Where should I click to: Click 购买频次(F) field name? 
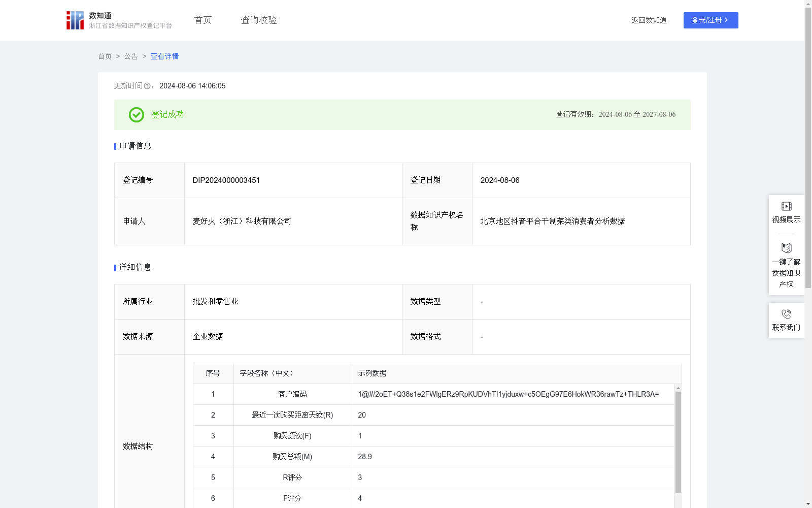click(292, 436)
